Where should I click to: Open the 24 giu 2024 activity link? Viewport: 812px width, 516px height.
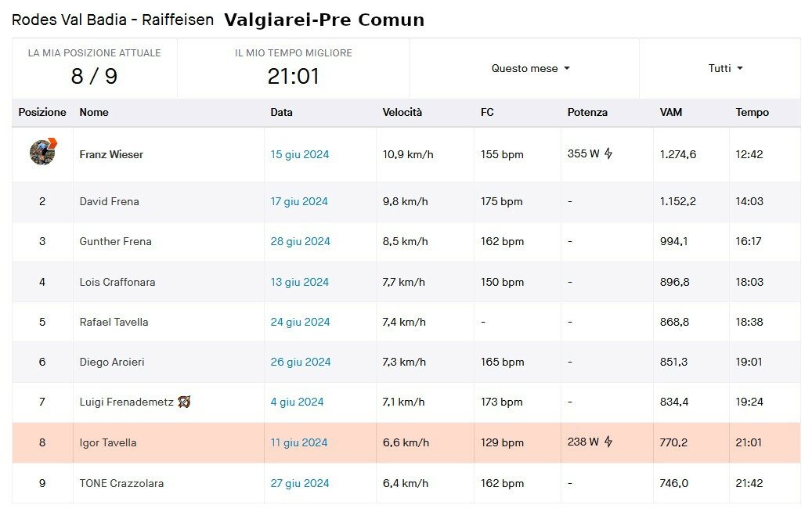click(x=300, y=322)
